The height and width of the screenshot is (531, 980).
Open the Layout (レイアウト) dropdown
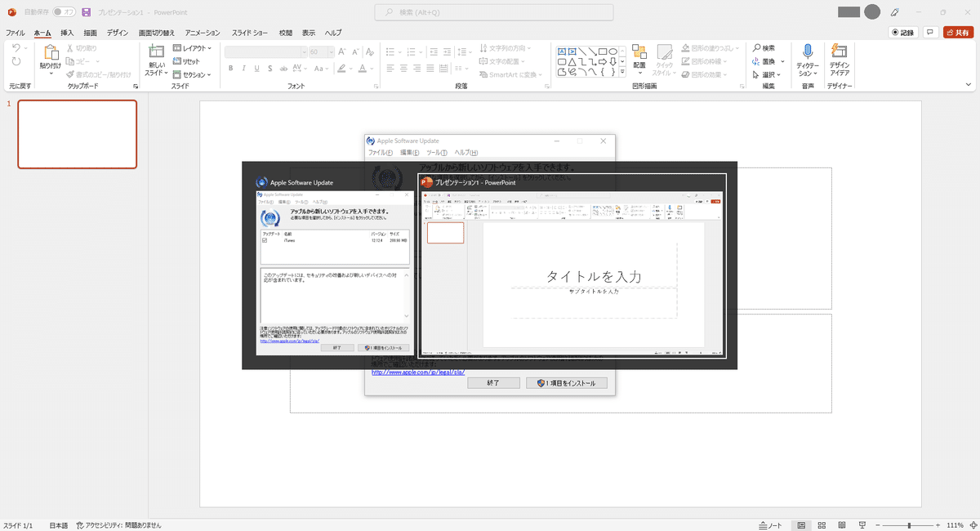pos(193,48)
